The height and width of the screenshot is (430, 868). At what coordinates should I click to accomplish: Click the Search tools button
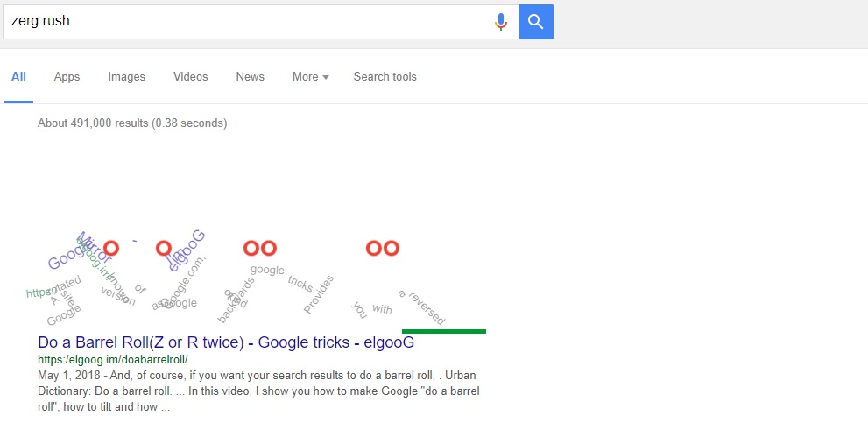point(385,77)
